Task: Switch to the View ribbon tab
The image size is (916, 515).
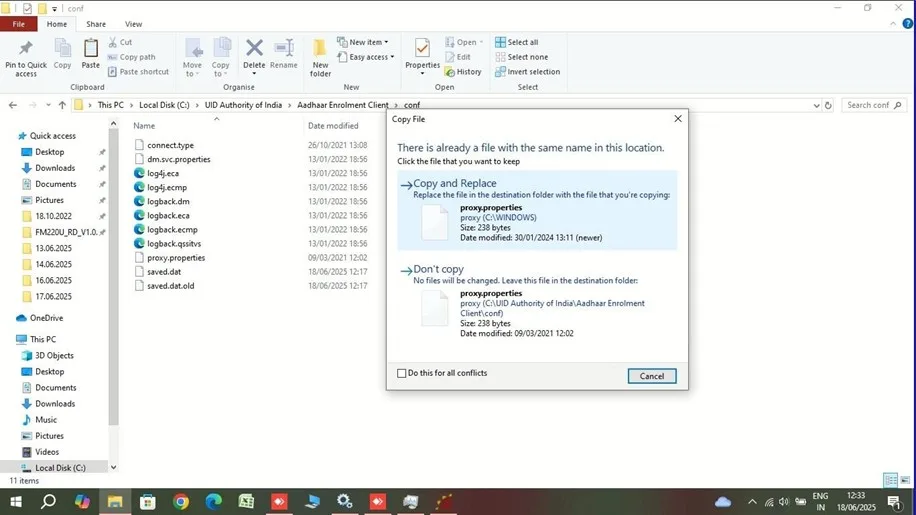Action: click(133, 24)
